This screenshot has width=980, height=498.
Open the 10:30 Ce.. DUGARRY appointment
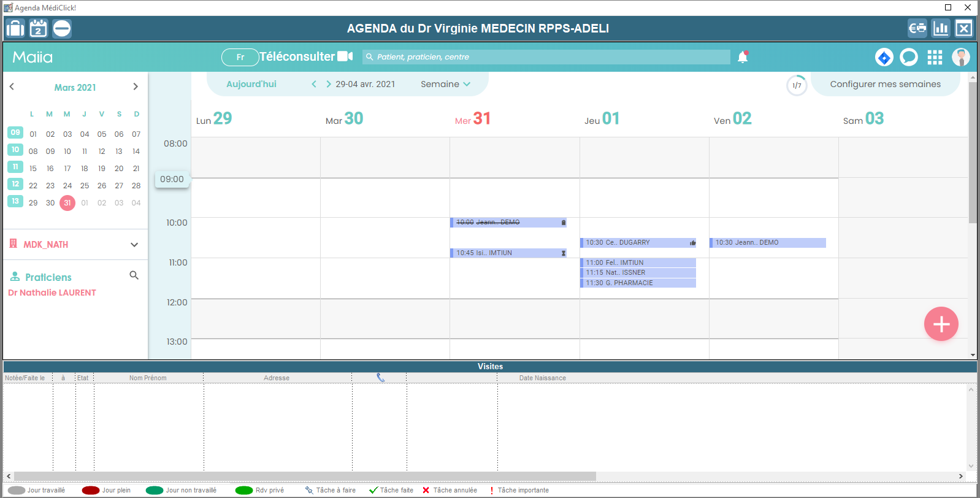(x=638, y=243)
